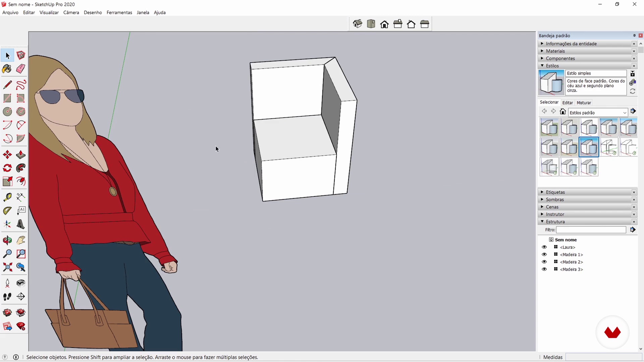This screenshot has width=644, height=362.
Task: Switch to Top view icon
Action: pos(371,24)
